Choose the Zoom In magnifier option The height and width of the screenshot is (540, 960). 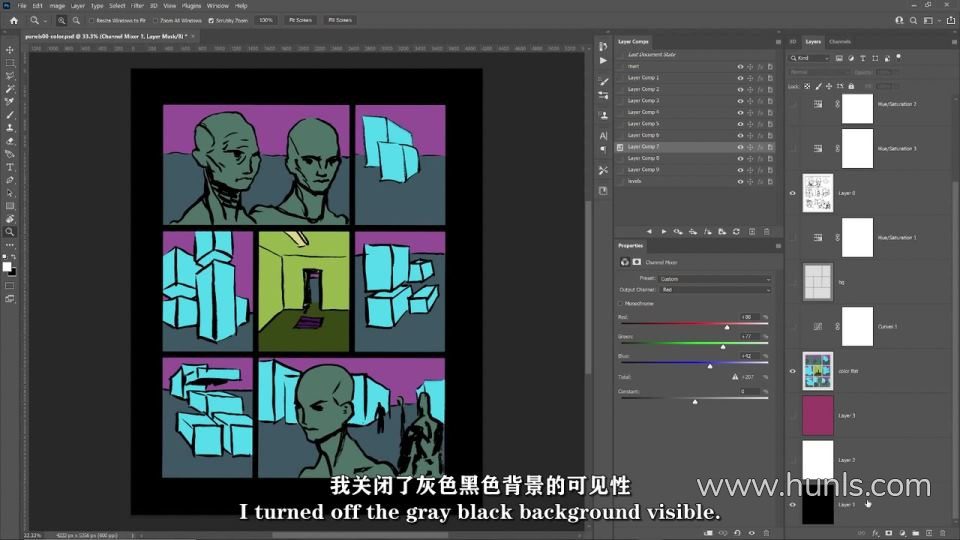tap(61, 20)
